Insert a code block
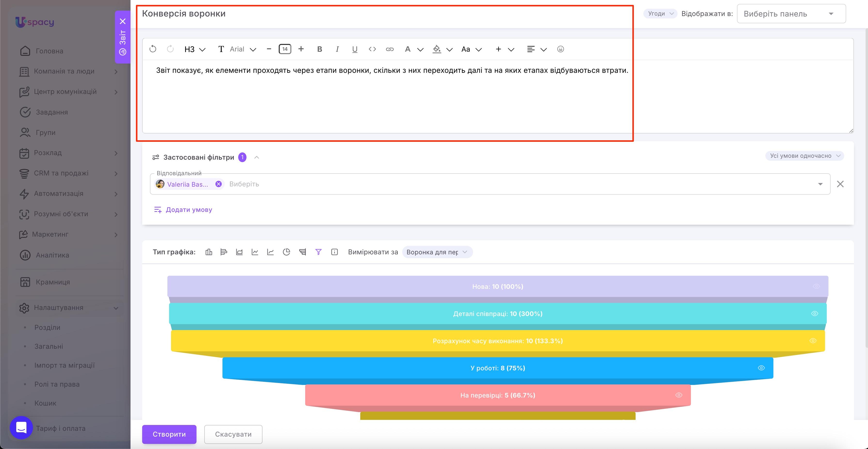 click(372, 49)
